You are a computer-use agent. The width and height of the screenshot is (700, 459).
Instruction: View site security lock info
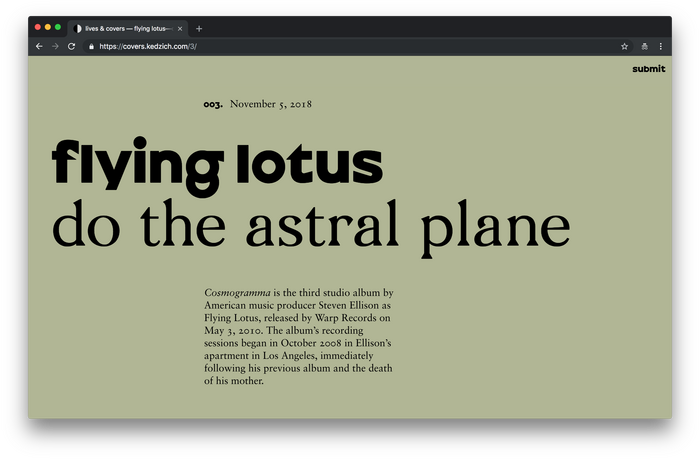pyautogui.click(x=92, y=46)
